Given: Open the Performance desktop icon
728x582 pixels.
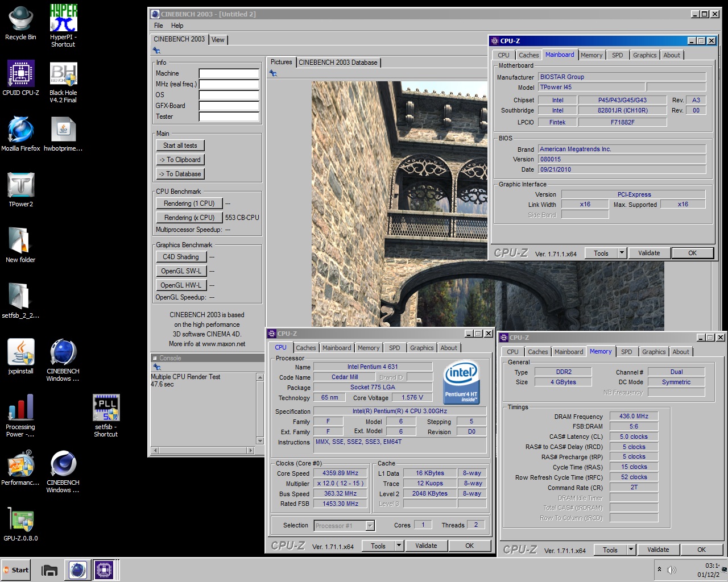Looking at the screenshot, I should tap(20, 468).
